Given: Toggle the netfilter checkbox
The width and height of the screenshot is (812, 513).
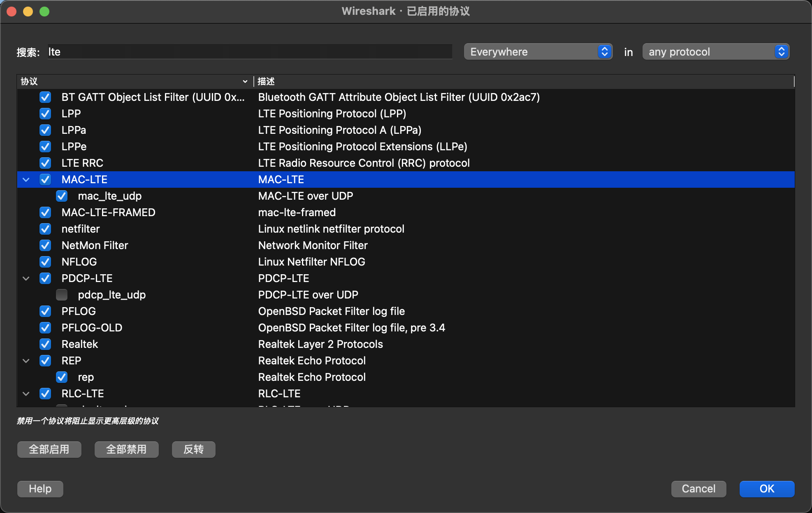Looking at the screenshot, I should point(45,229).
